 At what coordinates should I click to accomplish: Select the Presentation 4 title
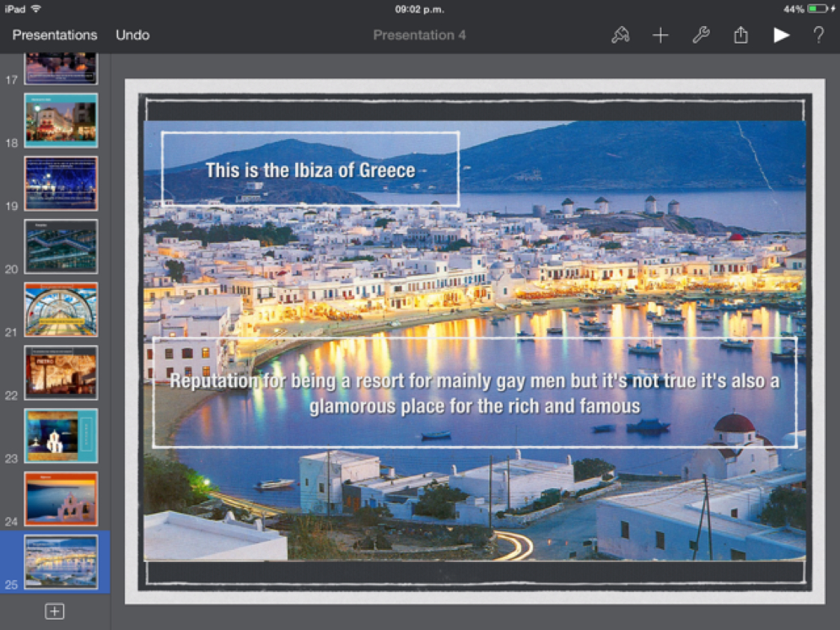pyautogui.click(x=419, y=35)
